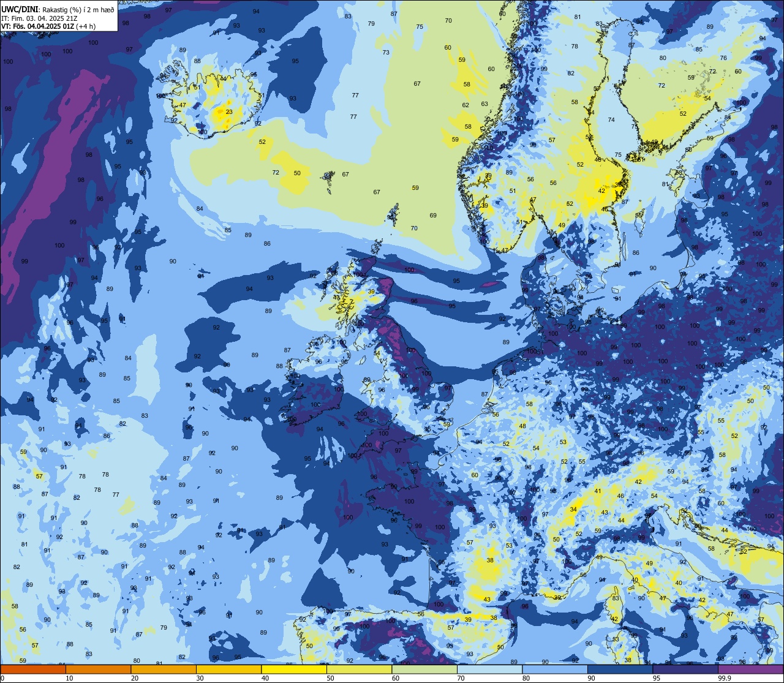The image size is (784, 683).
Task: Click the legend label "99.9"
Action: (725, 678)
